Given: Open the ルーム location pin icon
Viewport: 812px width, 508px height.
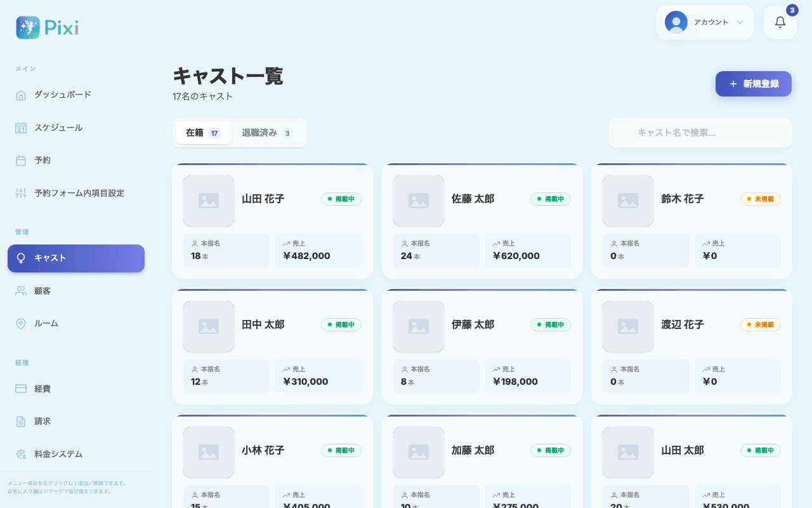Looking at the screenshot, I should (21, 324).
